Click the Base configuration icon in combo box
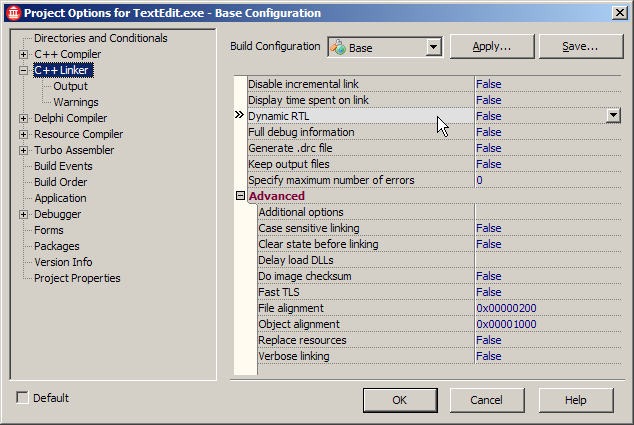 tap(338, 47)
